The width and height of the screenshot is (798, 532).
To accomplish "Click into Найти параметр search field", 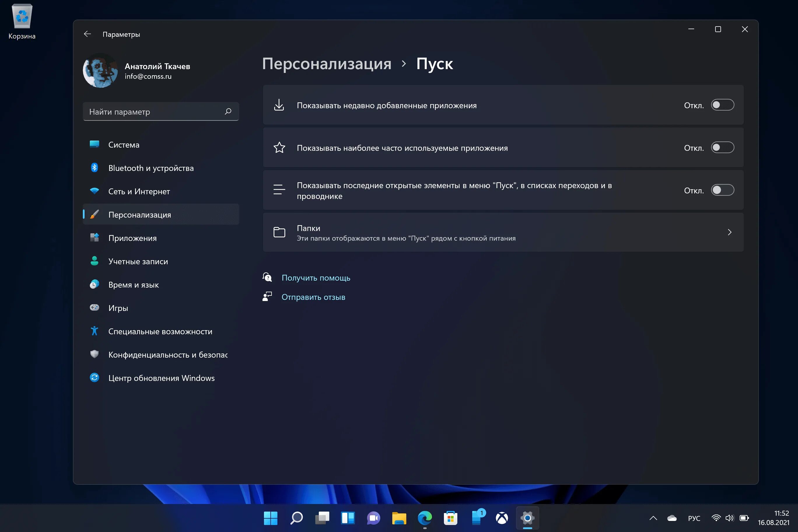I will (x=161, y=111).
